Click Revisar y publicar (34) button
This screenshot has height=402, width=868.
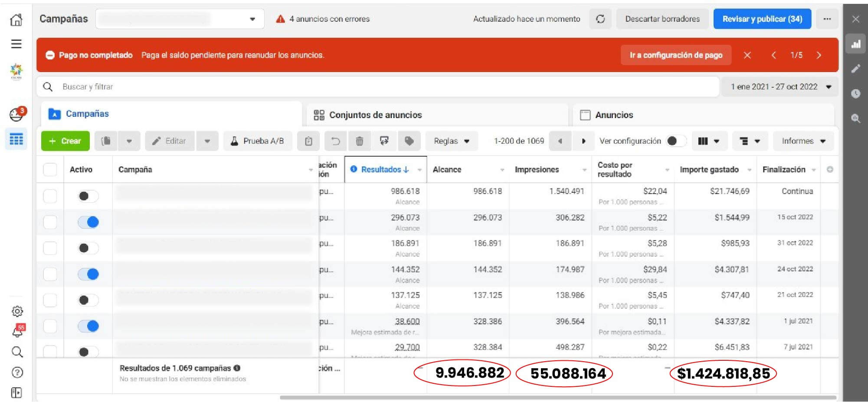(x=762, y=19)
